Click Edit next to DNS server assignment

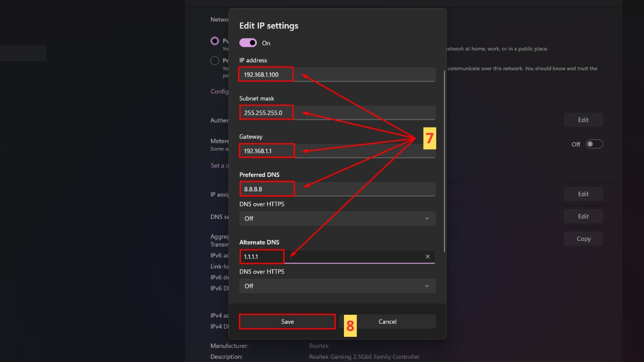tap(583, 217)
